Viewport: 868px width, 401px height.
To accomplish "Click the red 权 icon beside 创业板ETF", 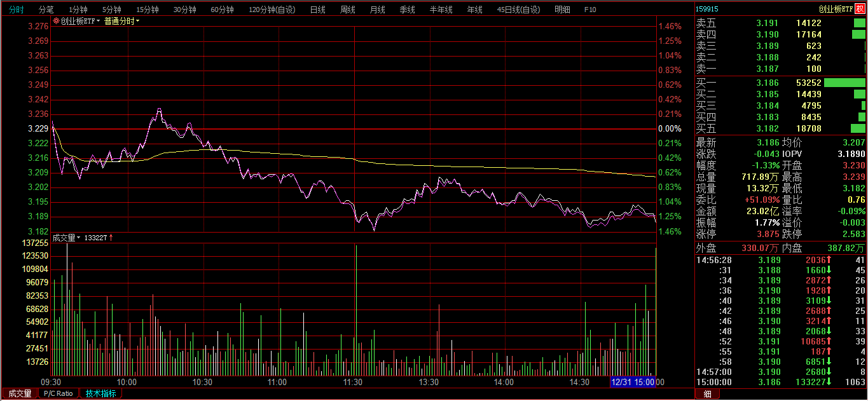I will click(860, 9).
